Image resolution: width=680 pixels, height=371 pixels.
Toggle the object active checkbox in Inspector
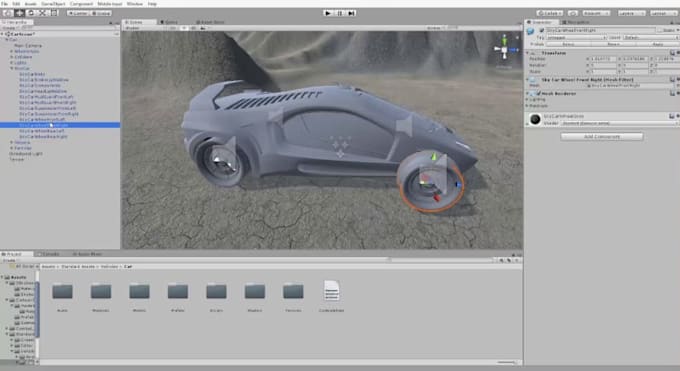pos(541,30)
